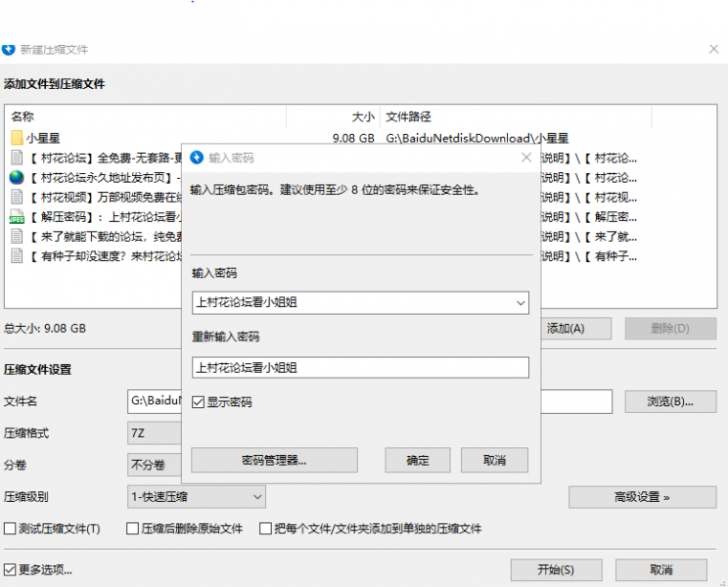This screenshot has height=587, width=728.
Task: Open the 密码管理器... button
Action: (274, 460)
